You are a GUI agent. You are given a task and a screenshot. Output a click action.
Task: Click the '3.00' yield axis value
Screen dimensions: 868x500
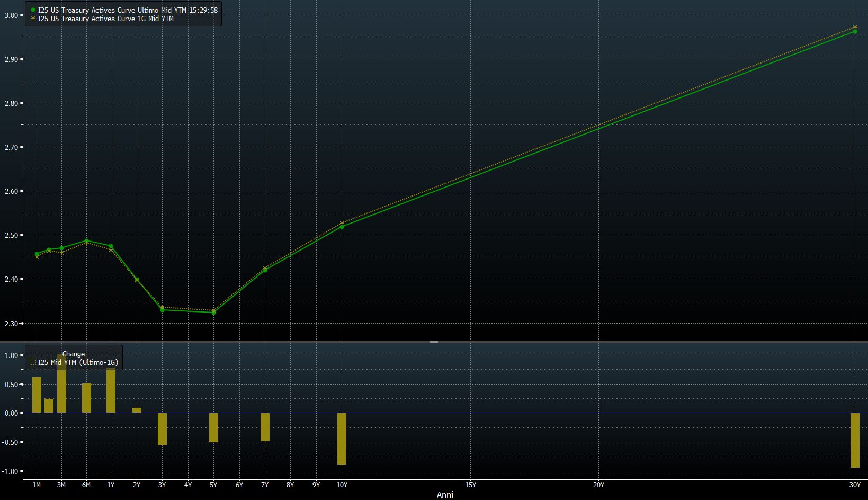pyautogui.click(x=11, y=15)
